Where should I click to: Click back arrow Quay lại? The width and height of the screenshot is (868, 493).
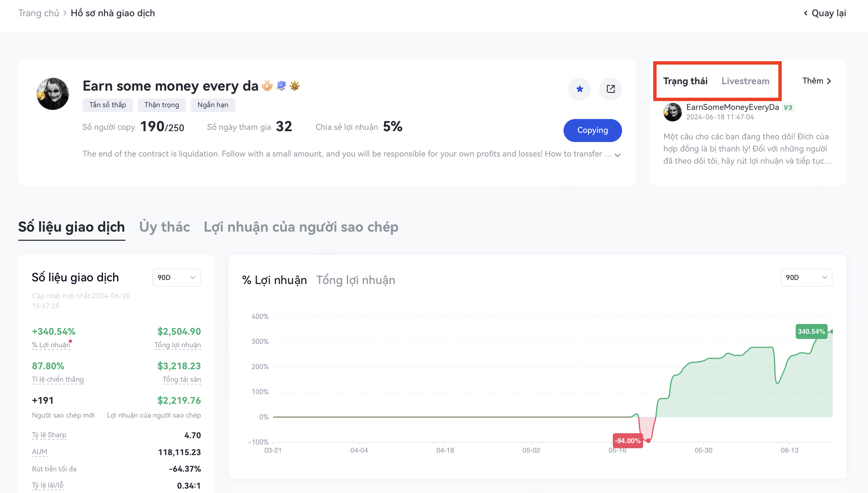tap(825, 13)
